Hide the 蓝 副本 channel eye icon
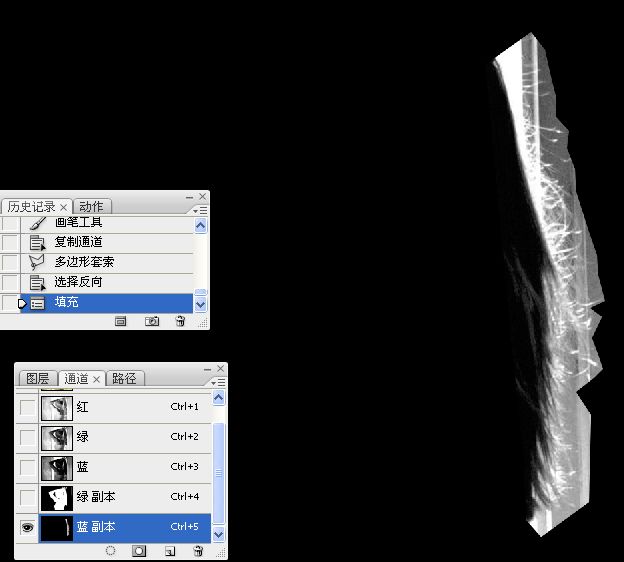The height and width of the screenshot is (562, 624). coord(27,528)
